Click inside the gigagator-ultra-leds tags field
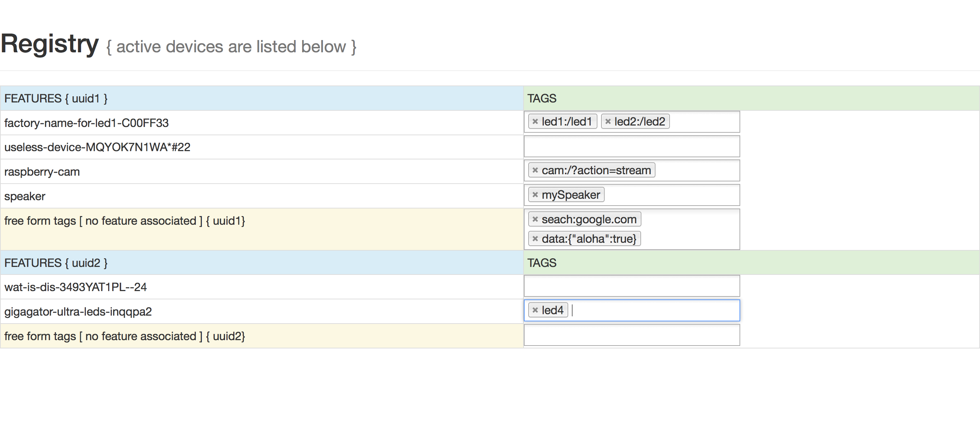Image resolution: width=980 pixels, height=435 pixels. coord(654,311)
